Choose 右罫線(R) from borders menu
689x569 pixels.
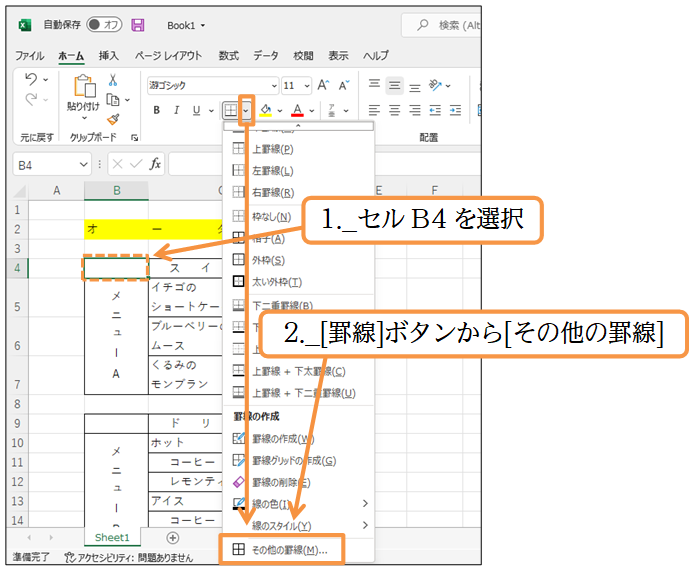click(x=298, y=192)
